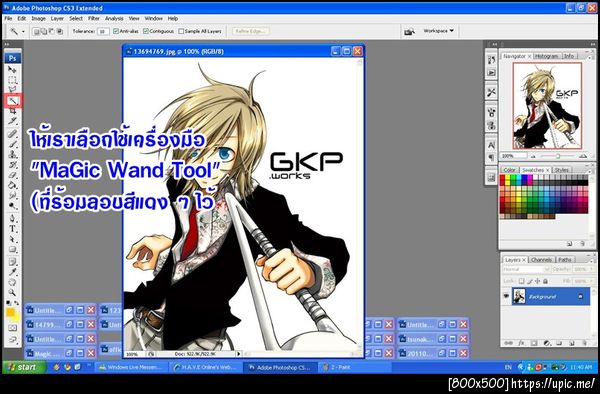Open the Filter menu

click(x=94, y=18)
